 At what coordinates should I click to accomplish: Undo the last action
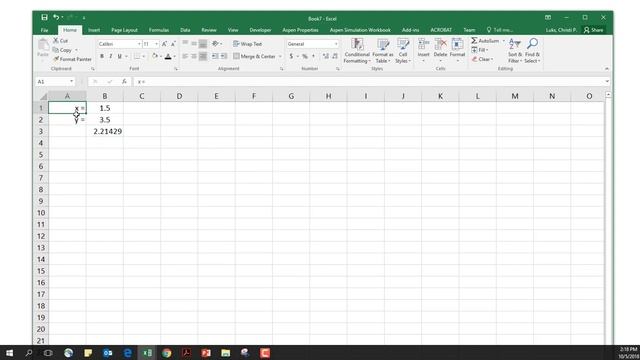coord(56,18)
